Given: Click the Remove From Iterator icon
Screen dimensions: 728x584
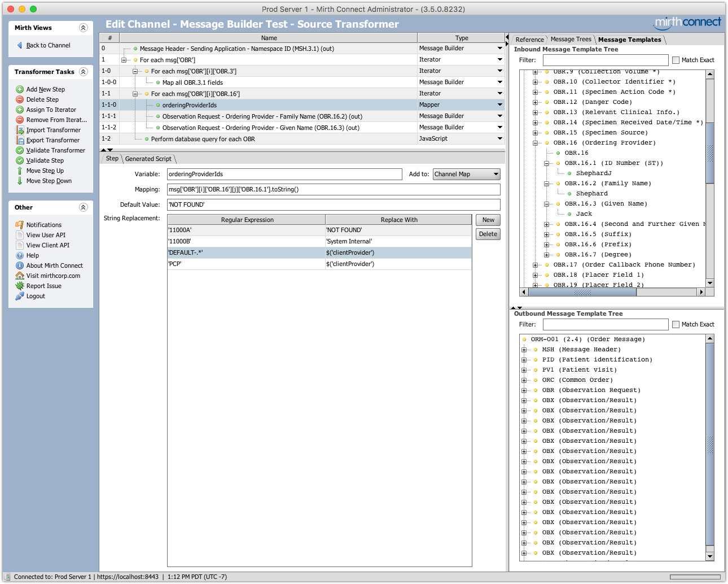Looking at the screenshot, I should pos(20,120).
